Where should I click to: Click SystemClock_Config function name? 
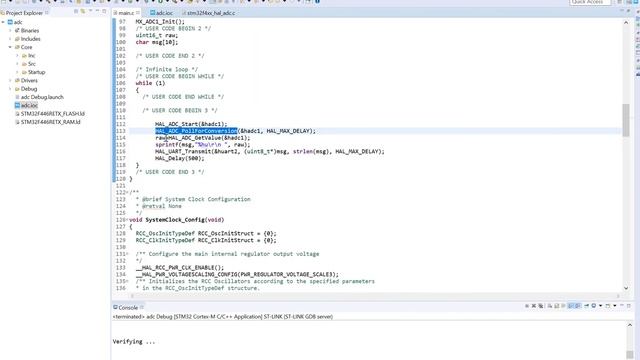click(175, 220)
